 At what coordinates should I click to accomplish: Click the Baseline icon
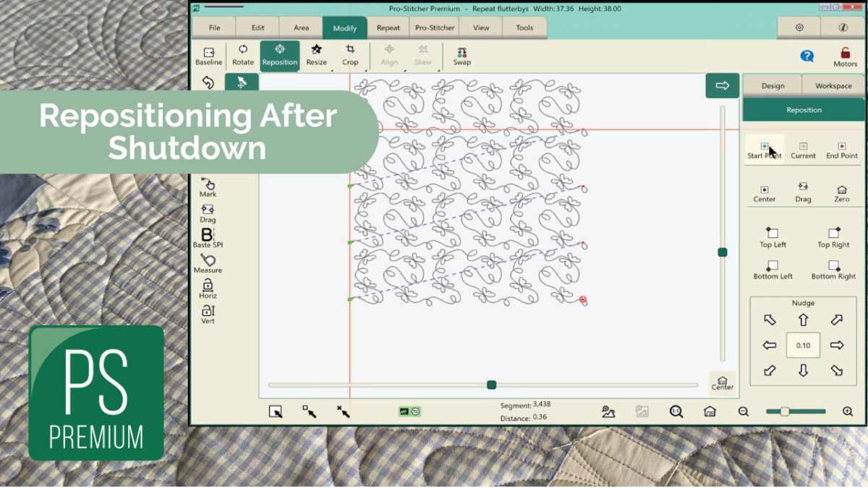pos(208,56)
